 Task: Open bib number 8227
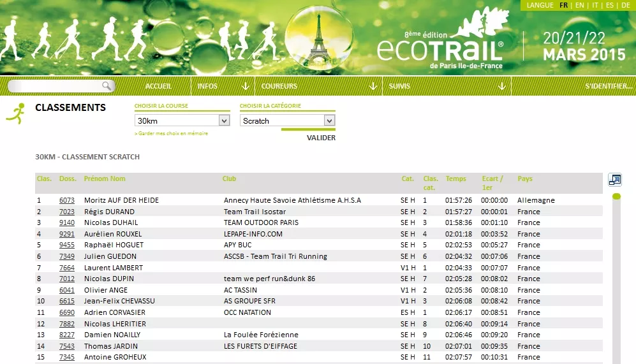[x=67, y=335]
